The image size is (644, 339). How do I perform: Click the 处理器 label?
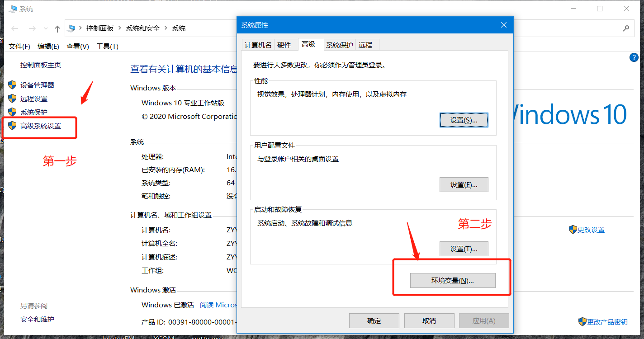click(x=152, y=156)
